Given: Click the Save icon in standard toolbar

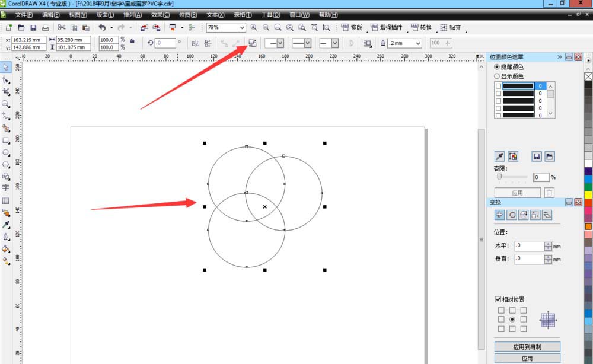Looking at the screenshot, I should pos(33,28).
